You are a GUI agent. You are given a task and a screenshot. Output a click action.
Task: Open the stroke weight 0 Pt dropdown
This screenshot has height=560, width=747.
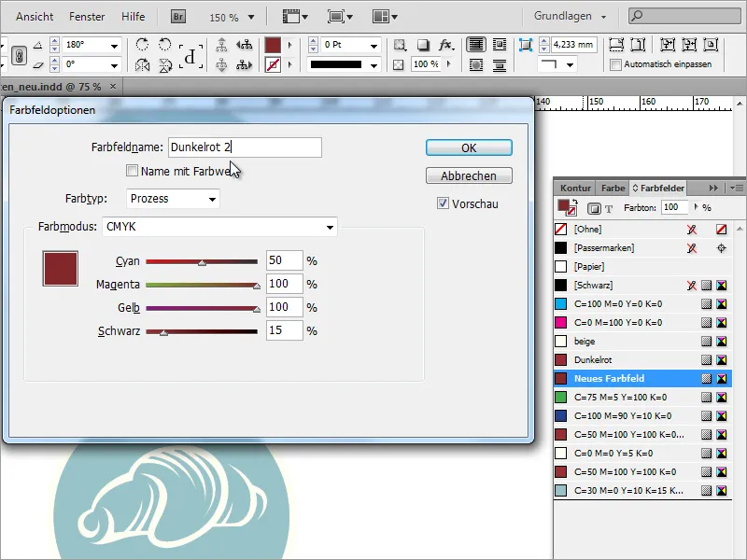click(x=374, y=46)
